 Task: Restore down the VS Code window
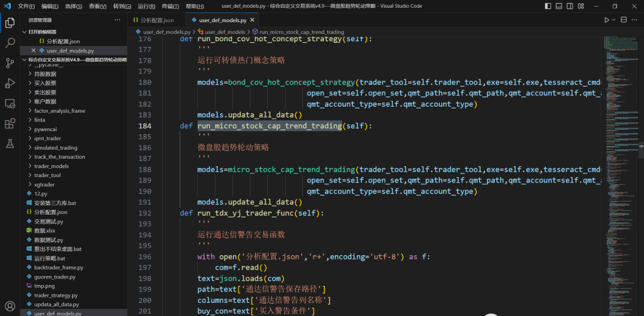615,6
